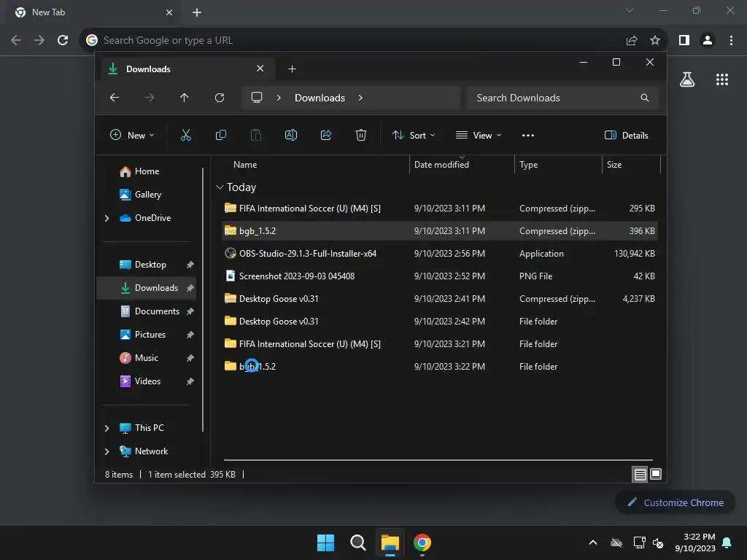This screenshot has height=560, width=747.
Task: Collapse the Today group
Action: coord(220,187)
